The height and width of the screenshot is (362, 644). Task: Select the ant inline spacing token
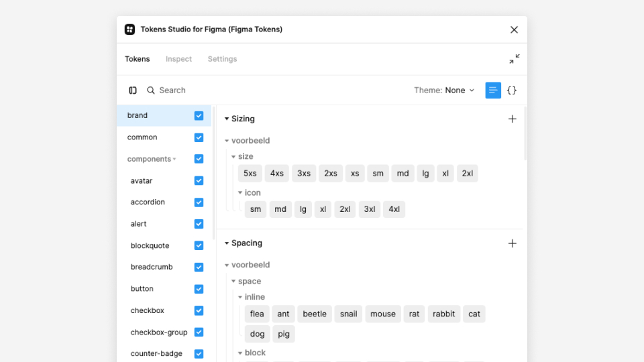click(283, 314)
